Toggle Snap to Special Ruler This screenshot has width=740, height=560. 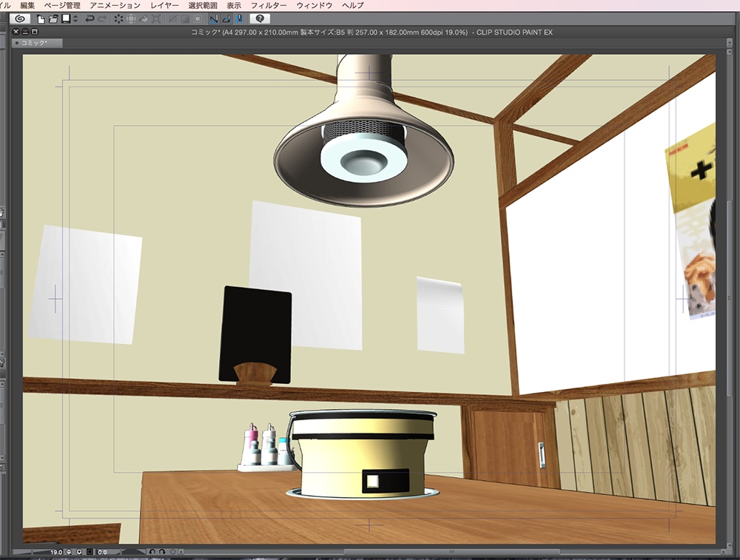pos(226,19)
